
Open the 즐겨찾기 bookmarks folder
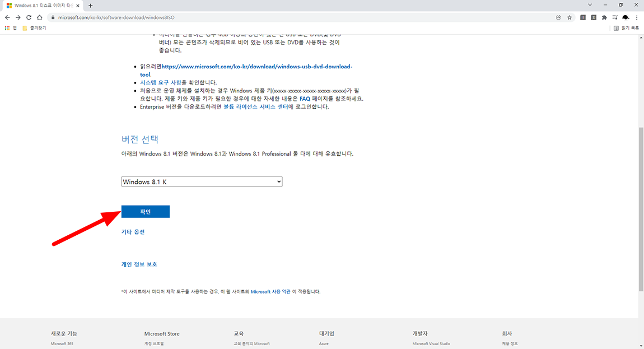(34, 28)
